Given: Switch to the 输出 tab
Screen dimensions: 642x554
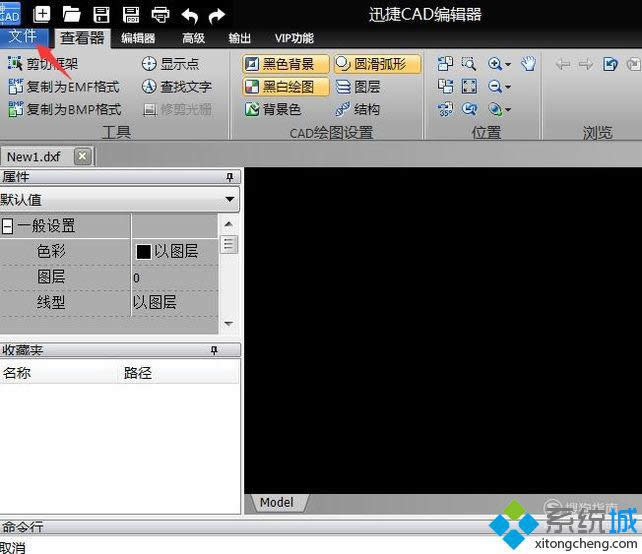Looking at the screenshot, I should (240, 38).
